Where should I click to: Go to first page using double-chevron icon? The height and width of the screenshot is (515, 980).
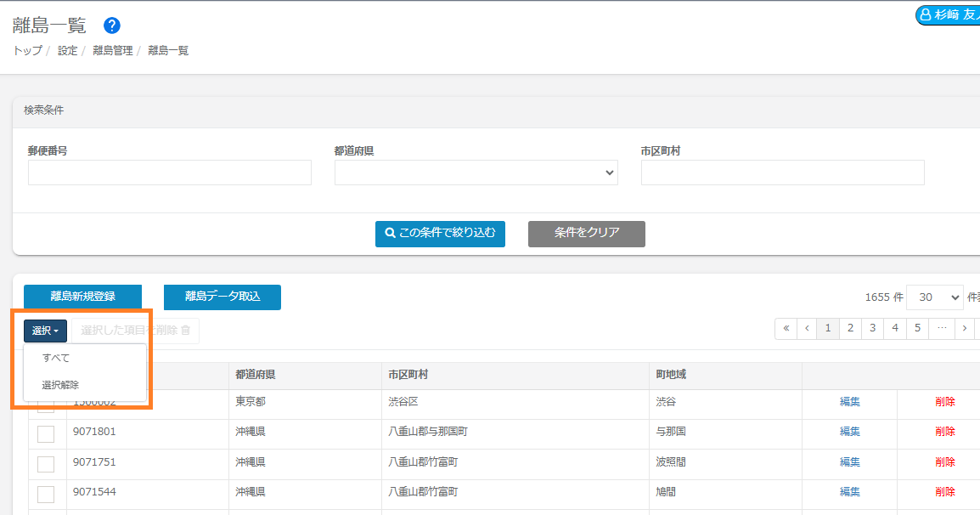pos(786,328)
